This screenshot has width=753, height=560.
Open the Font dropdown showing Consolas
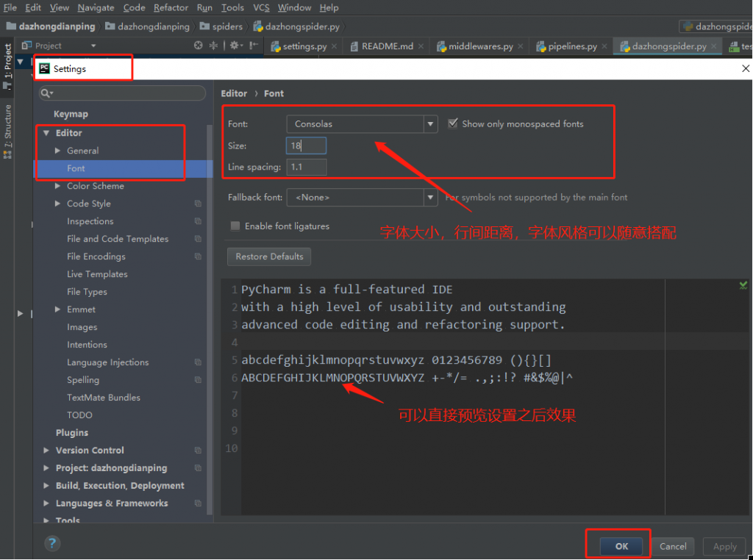tap(362, 123)
